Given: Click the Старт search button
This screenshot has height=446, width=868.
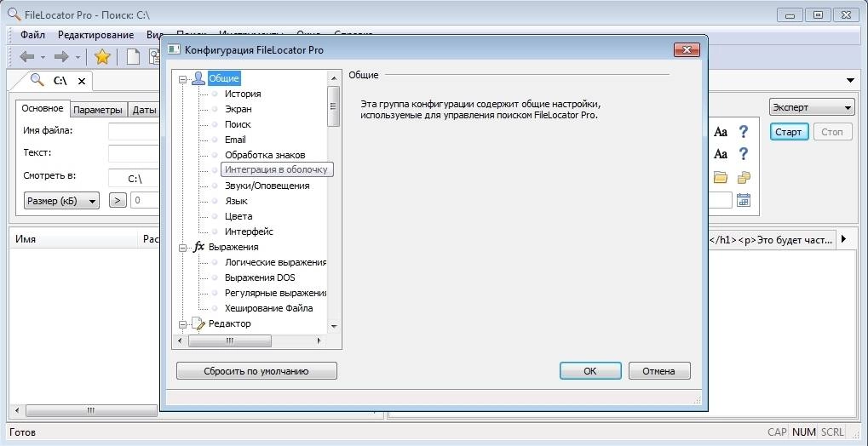Looking at the screenshot, I should tap(789, 132).
